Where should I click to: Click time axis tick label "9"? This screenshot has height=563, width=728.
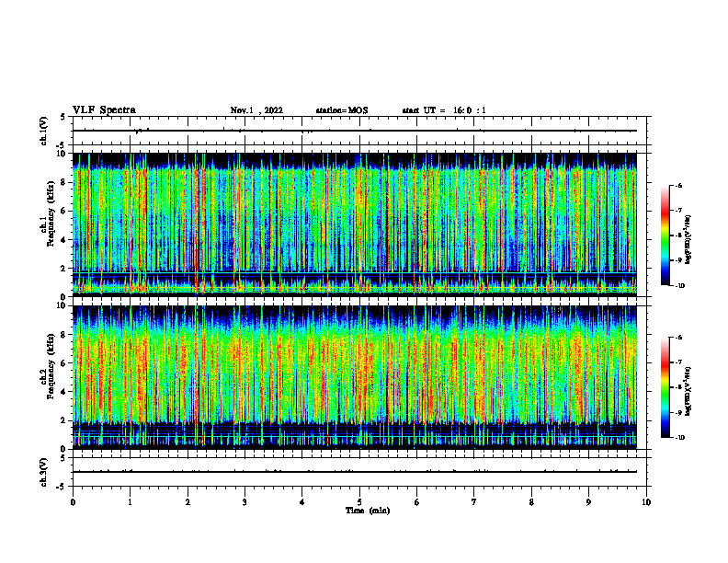pyautogui.click(x=588, y=502)
